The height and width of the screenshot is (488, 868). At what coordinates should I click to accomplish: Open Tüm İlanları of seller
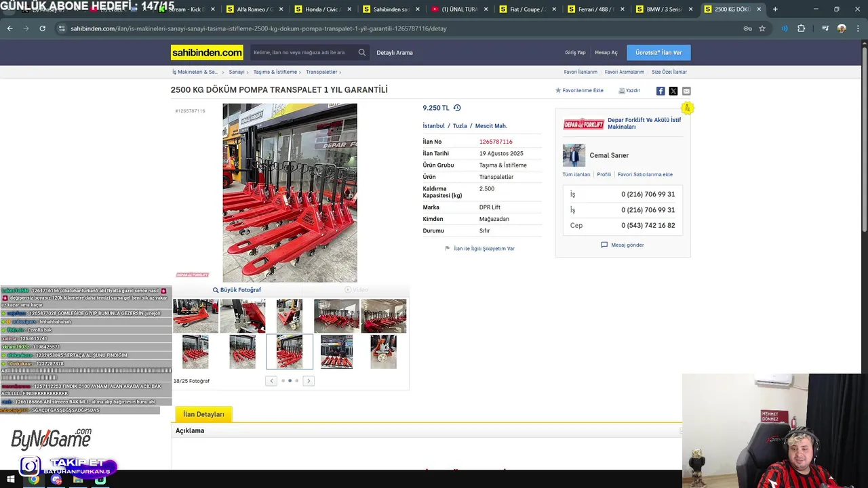pyautogui.click(x=576, y=174)
